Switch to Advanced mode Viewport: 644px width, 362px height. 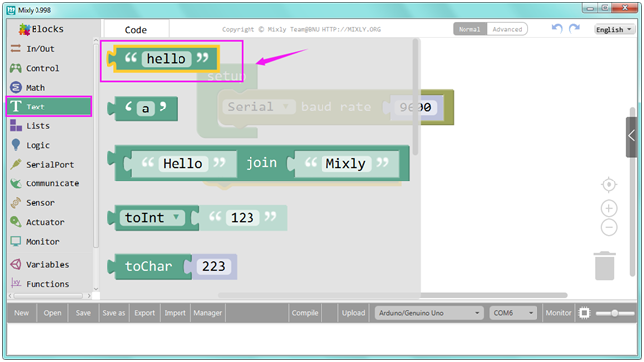pyautogui.click(x=507, y=29)
